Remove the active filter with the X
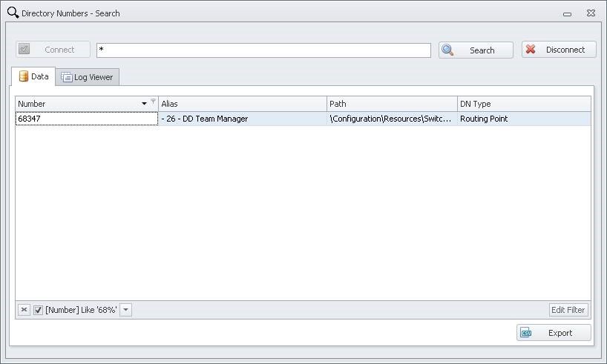607x364 pixels. click(x=24, y=310)
